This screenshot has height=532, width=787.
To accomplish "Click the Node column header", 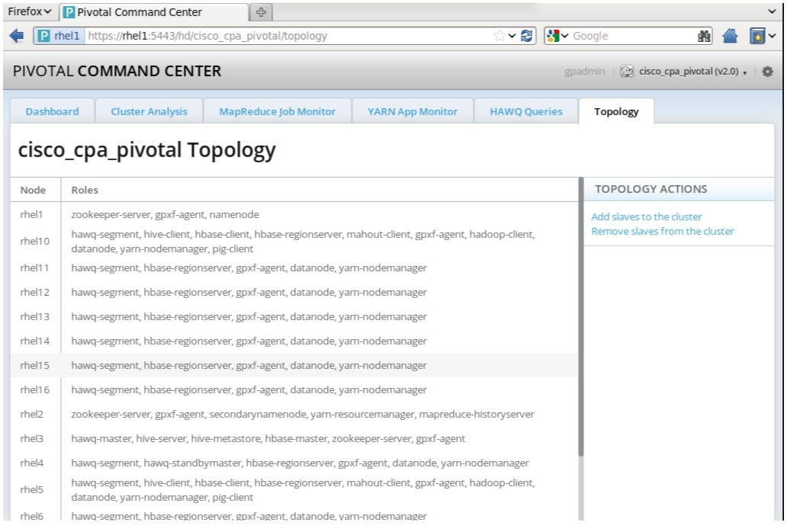I will pos(33,190).
